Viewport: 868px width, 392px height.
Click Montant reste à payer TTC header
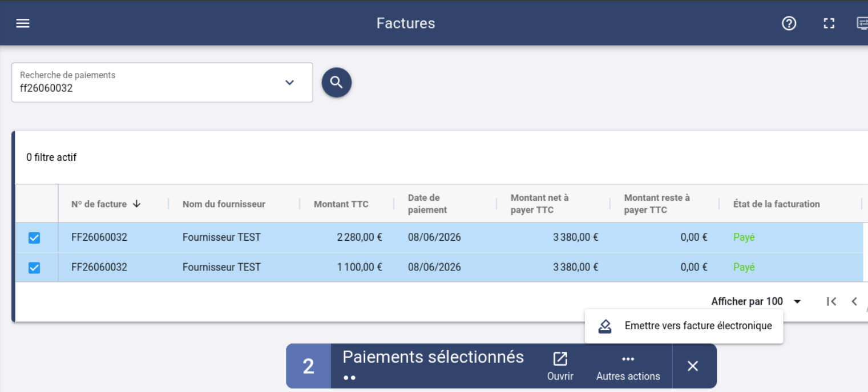(x=657, y=204)
